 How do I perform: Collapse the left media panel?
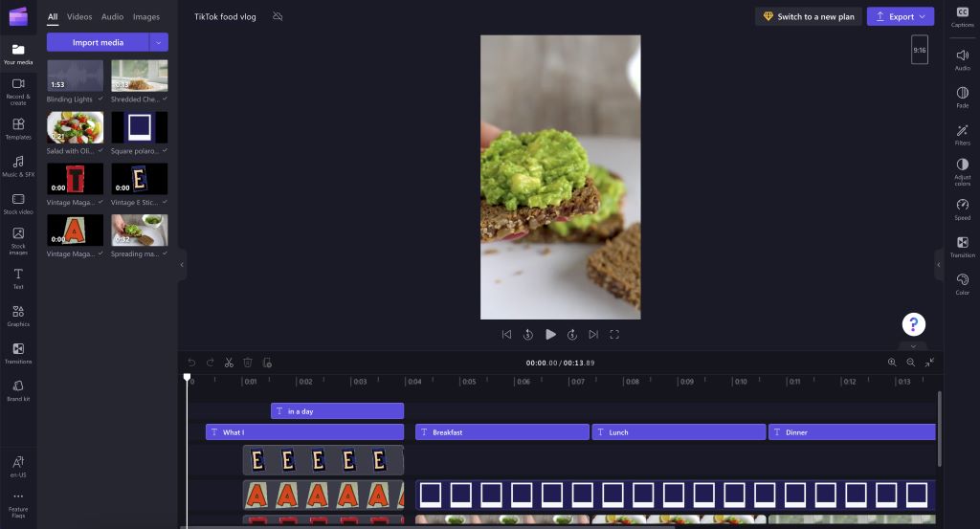point(182,265)
